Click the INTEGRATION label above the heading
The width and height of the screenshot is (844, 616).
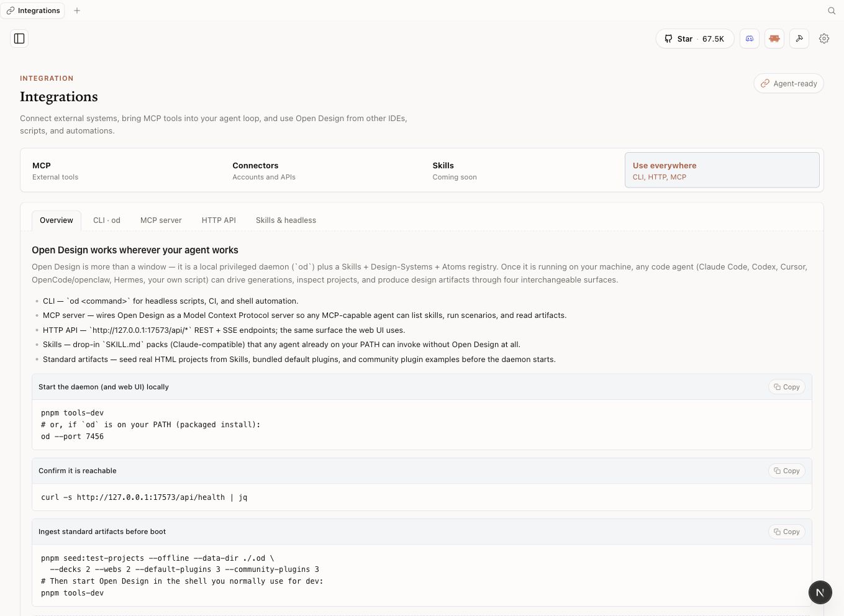click(x=47, y=78)
